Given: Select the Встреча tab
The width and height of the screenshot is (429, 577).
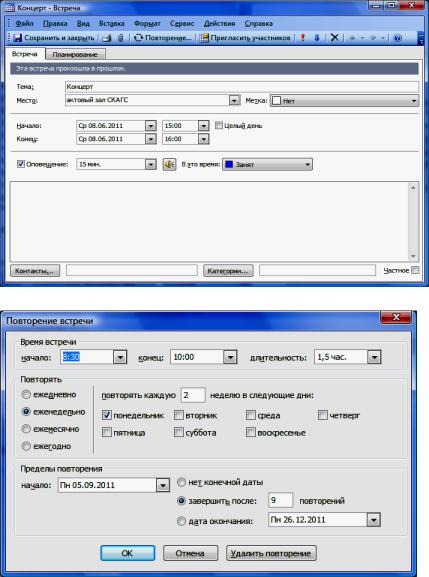Looking at the screenshot, I should (x=25, y=54).
